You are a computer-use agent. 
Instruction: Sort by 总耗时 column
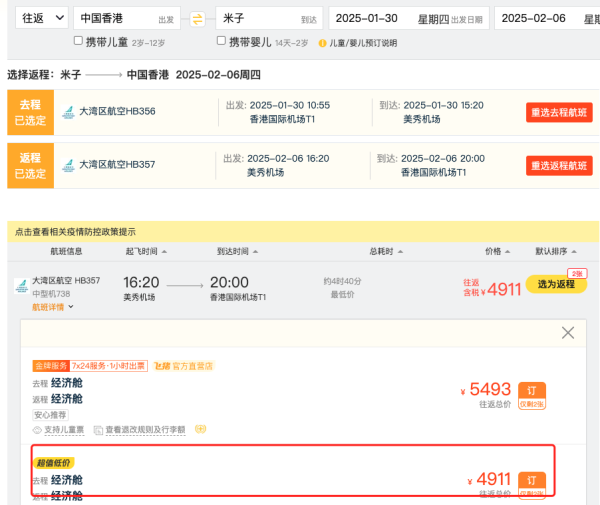pyautogui.click(x=386, y=251)
